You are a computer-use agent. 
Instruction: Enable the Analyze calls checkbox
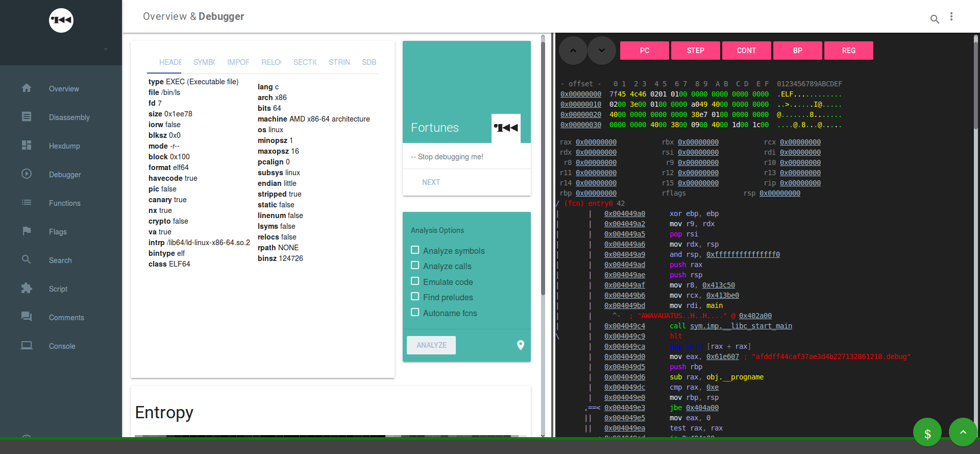click(415, 265)
